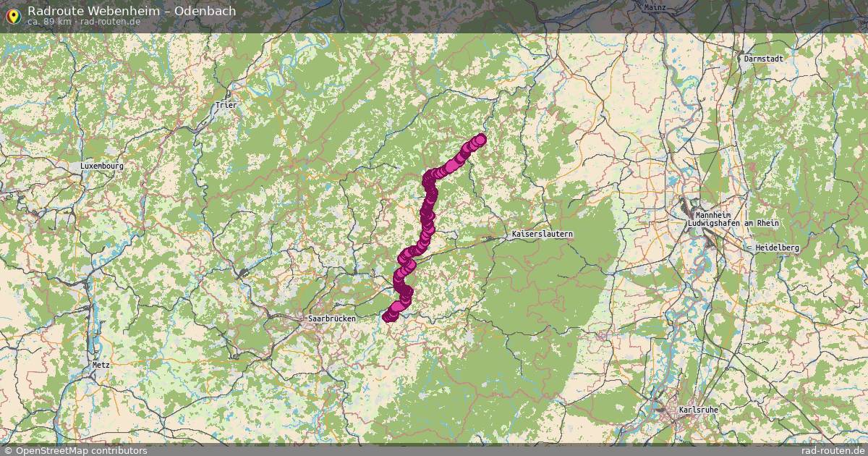Click the Luxembourg city label
This screenshot has height=456, width=868.
(x=102, y=166)
